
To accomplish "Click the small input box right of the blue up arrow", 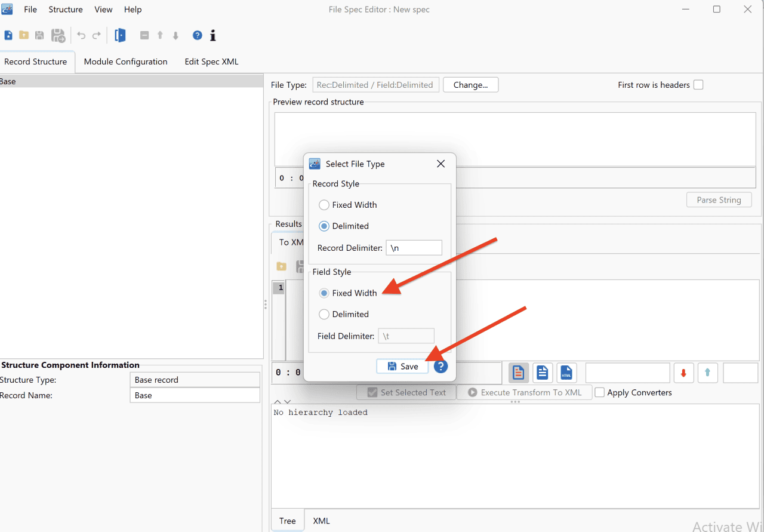I will tap(740, 373).
